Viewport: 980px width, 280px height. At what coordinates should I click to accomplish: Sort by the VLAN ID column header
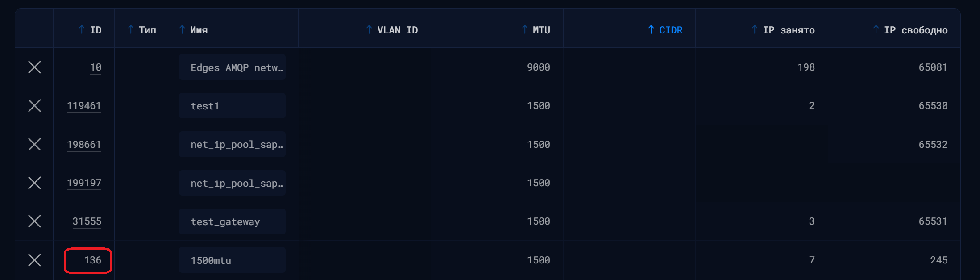coord(397,30)
